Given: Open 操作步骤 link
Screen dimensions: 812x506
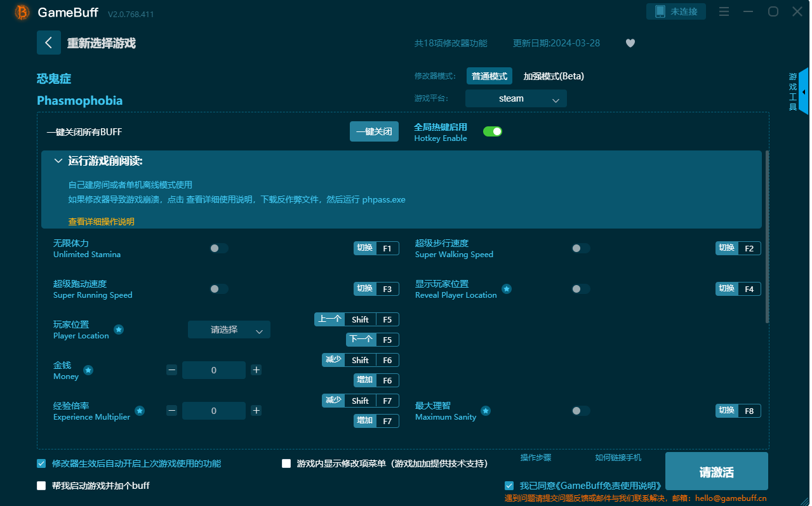Looking at the screenshot, I should tap(536, 458).
